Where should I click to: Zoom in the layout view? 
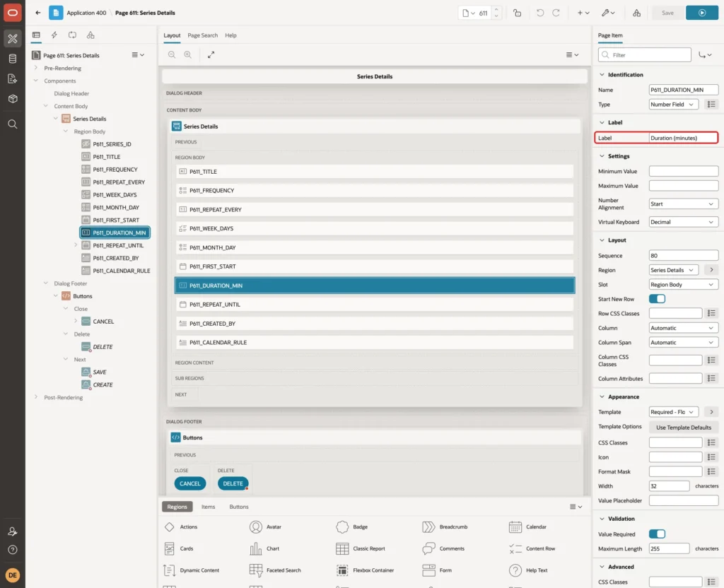[x=188, y=55]
